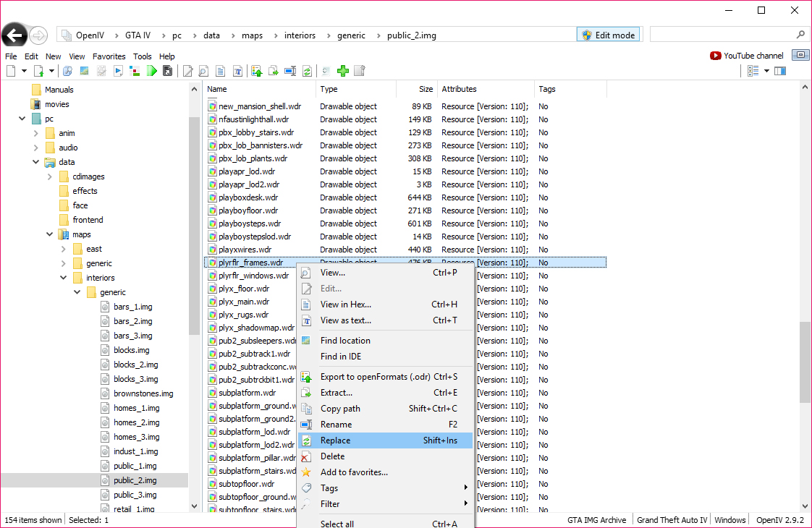Screen dimensions: 812x528
Task: Click the View in Hex toolbar icon
Action: (221, 71)
